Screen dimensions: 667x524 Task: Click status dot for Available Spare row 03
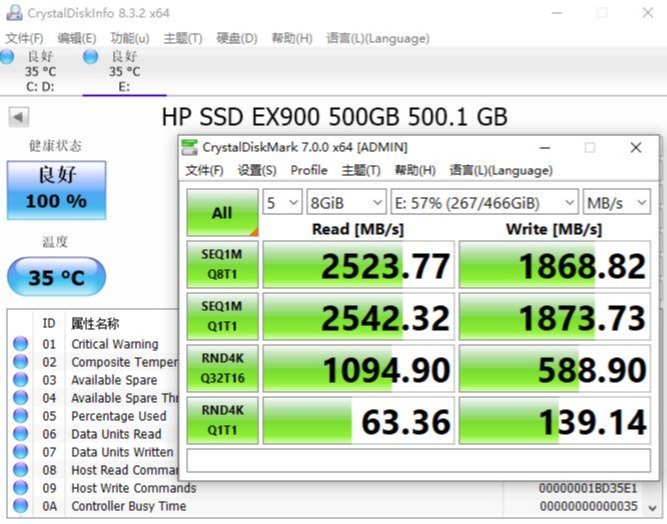20,379
